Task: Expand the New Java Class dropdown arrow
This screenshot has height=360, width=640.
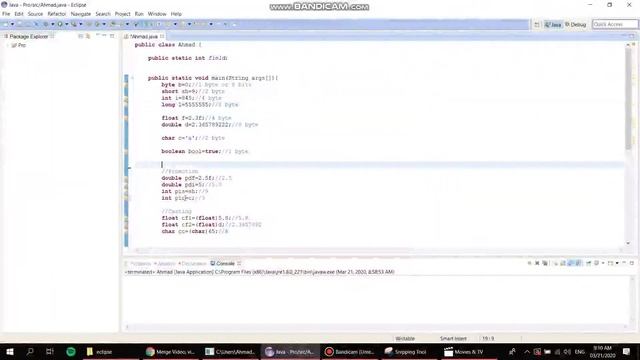Action: point(104,24)
